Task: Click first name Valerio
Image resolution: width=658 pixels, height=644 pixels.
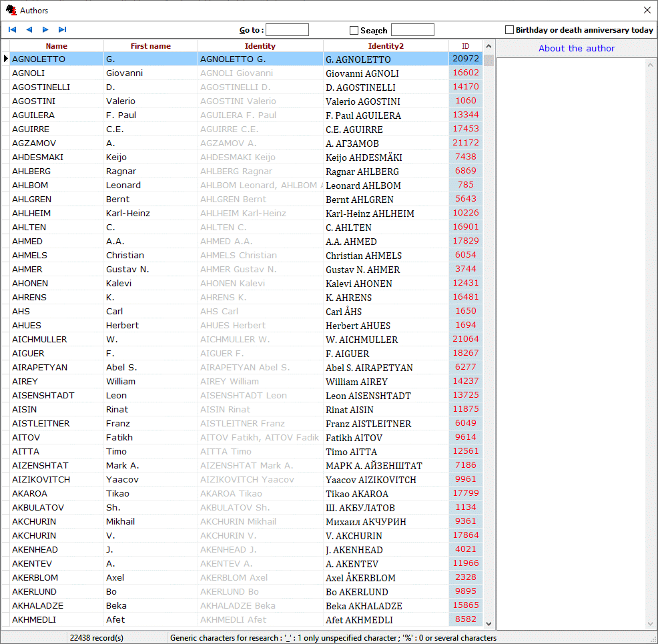Action: [151, 101]
